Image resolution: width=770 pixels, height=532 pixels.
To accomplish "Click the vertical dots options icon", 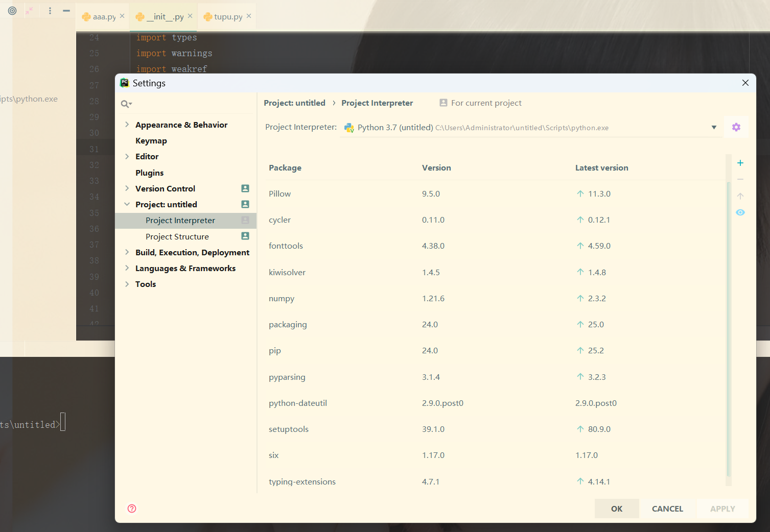I will coord(50,11).
